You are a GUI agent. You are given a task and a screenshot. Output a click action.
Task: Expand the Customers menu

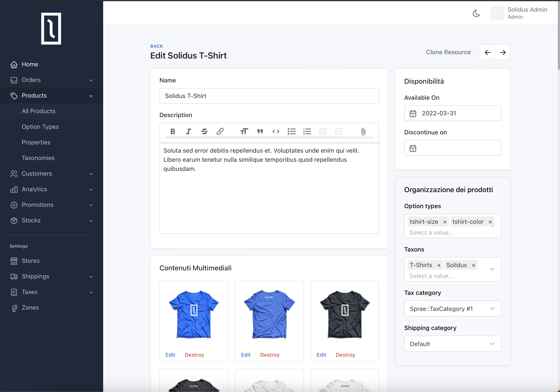[x=51, y=173]
